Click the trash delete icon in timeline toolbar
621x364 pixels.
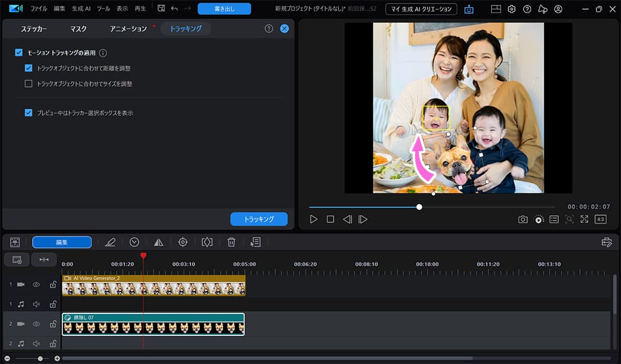(x=231, y=242)
